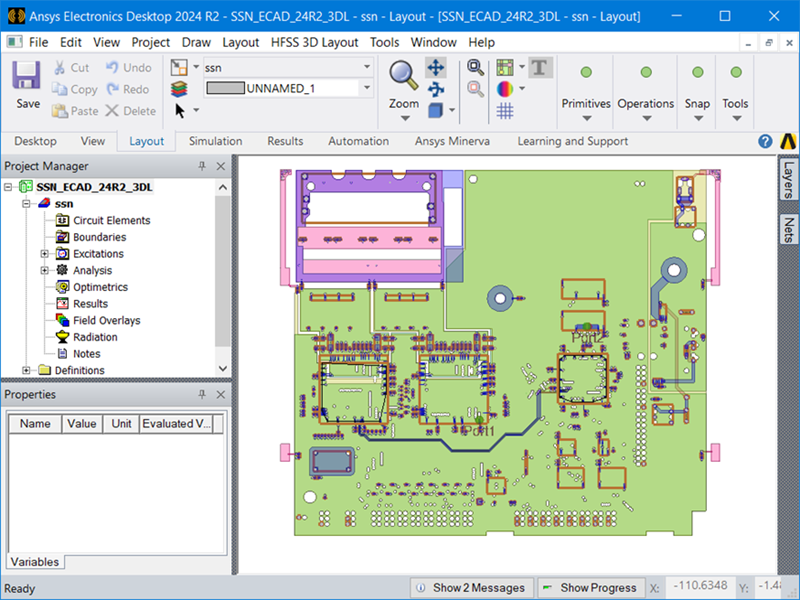Switch to the Simulation ribbon tab
800x600 pixels.
pos(215,141)
